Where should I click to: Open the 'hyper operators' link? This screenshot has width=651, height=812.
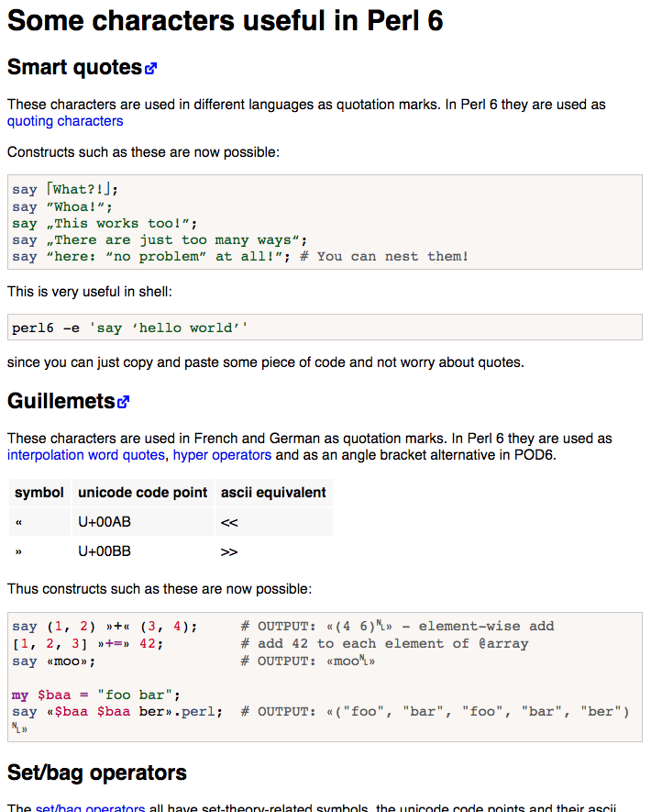(222, 455)
